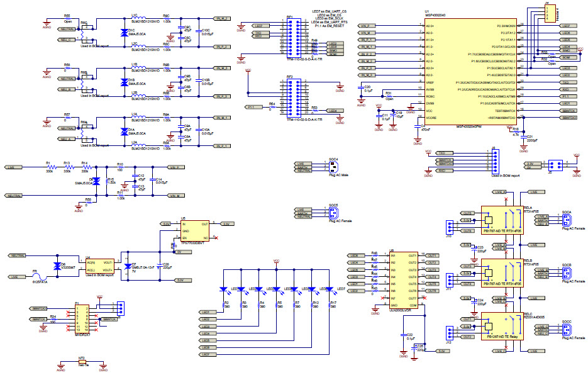Screen dimensions: 588x375
Task: Select the Plug AC Male connector SOC4
Action: pos(333,165)
